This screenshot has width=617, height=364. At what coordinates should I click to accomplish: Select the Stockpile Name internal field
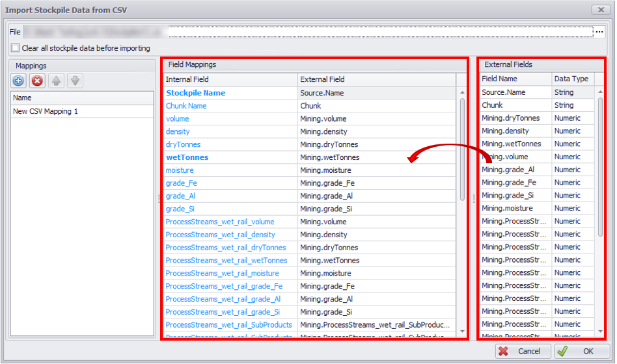(195, 93)
